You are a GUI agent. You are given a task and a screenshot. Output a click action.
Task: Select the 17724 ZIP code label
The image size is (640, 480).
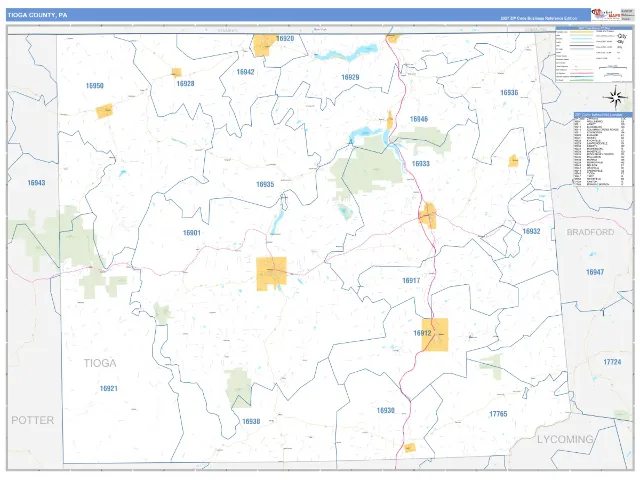[612, 362]
